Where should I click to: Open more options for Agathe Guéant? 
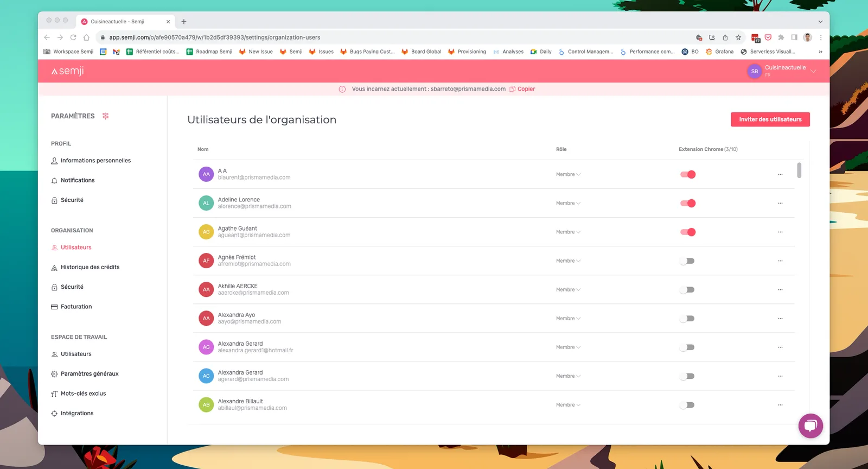(x=780, y=232)
